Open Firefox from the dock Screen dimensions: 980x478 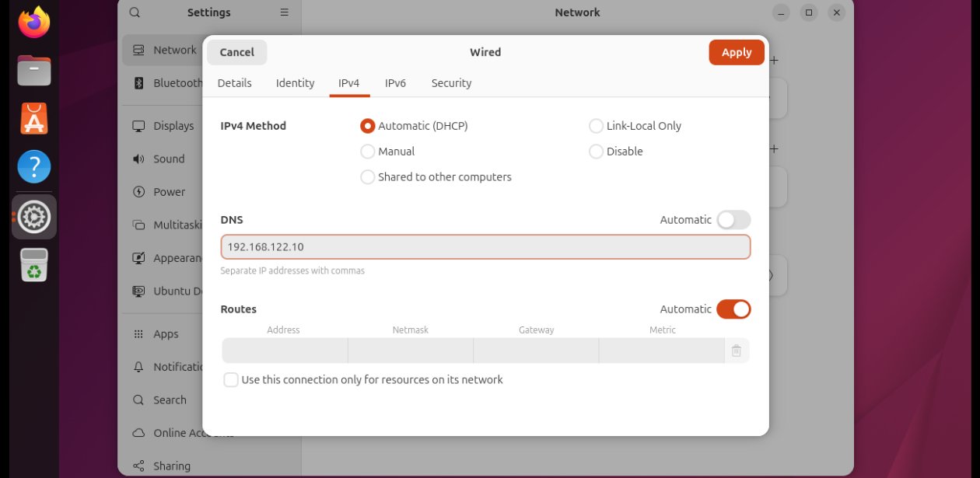[x=34, y=22]
